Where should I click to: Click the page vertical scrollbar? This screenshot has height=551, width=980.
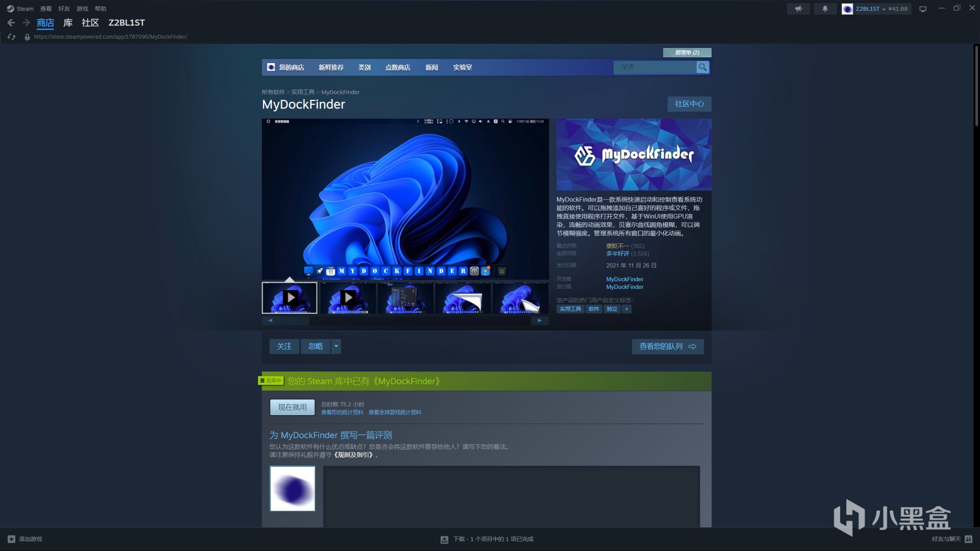[x=976, y=86]
